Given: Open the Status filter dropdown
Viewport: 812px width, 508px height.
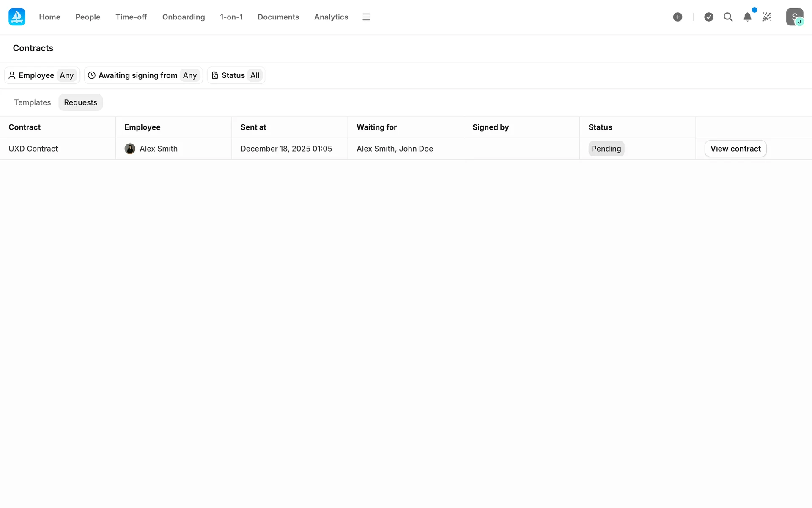Looking at the screenshot, I should pyautogui.click(x=236, y=75).
